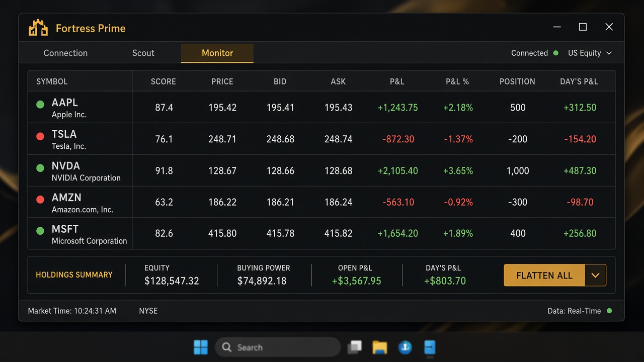This screenshot has height=362, width=644.
Task: Click the taskbar Search box
Action: [x=278, y=347]
